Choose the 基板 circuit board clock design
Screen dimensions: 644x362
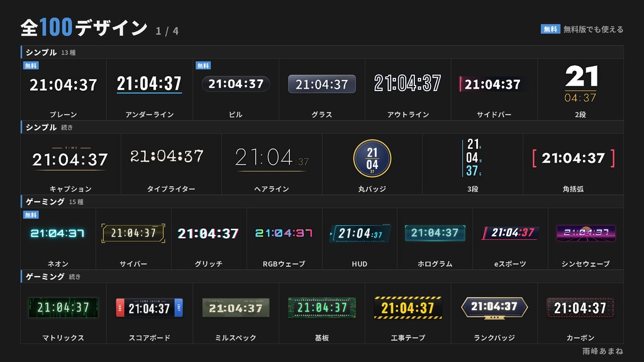[x=322, y=314]
